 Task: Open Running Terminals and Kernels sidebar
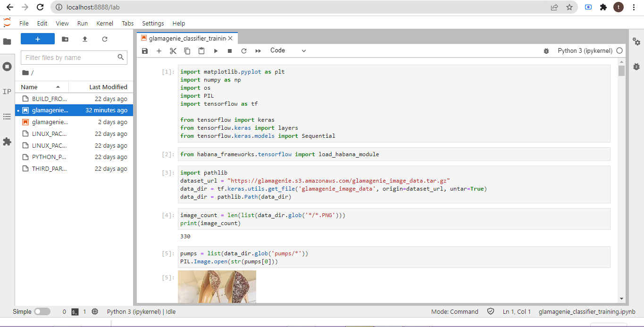[7, 67]
